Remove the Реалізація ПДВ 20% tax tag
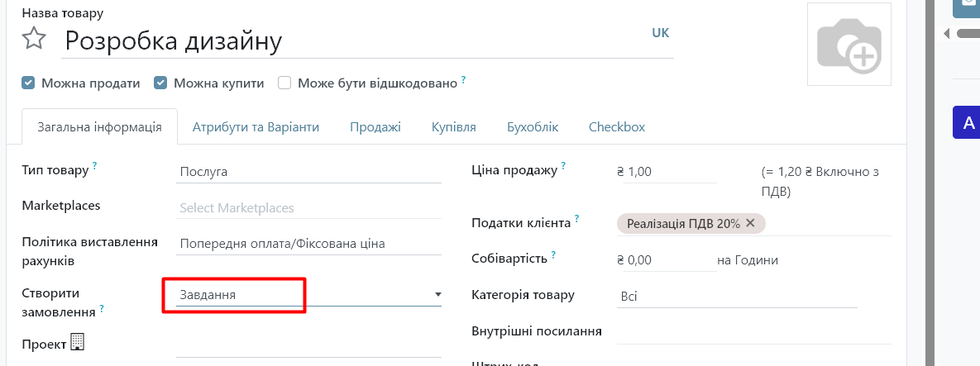The width and height of the screenshot is (980, 366). coord(750,223)
